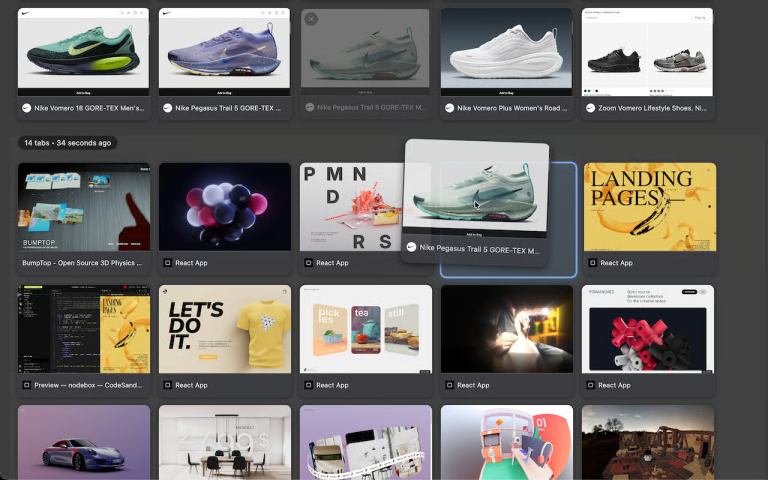Click Add to Bag on Nike Vomero Plus preview
Viewport: 768px width, 480px height.
point(506,93)
